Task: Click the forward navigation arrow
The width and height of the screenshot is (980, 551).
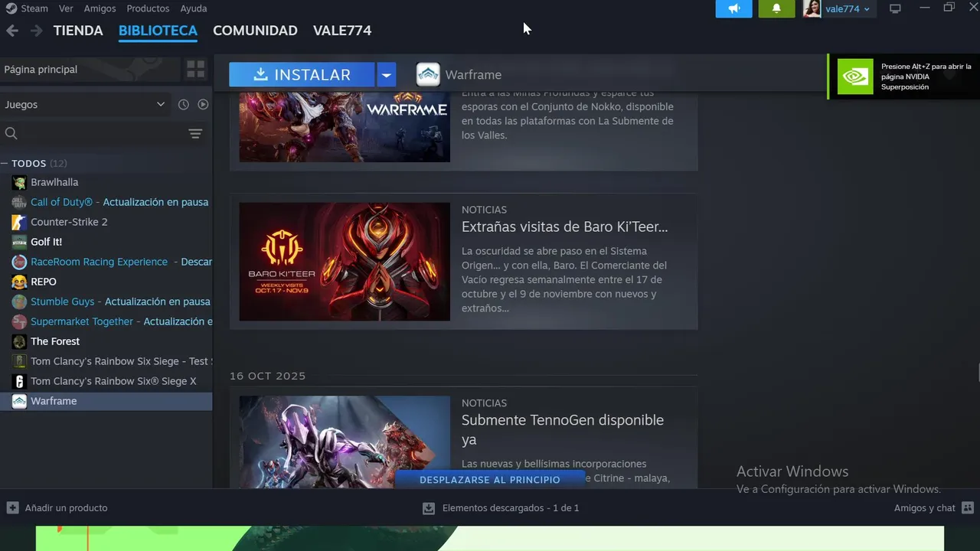Action: tap(36, 31)
